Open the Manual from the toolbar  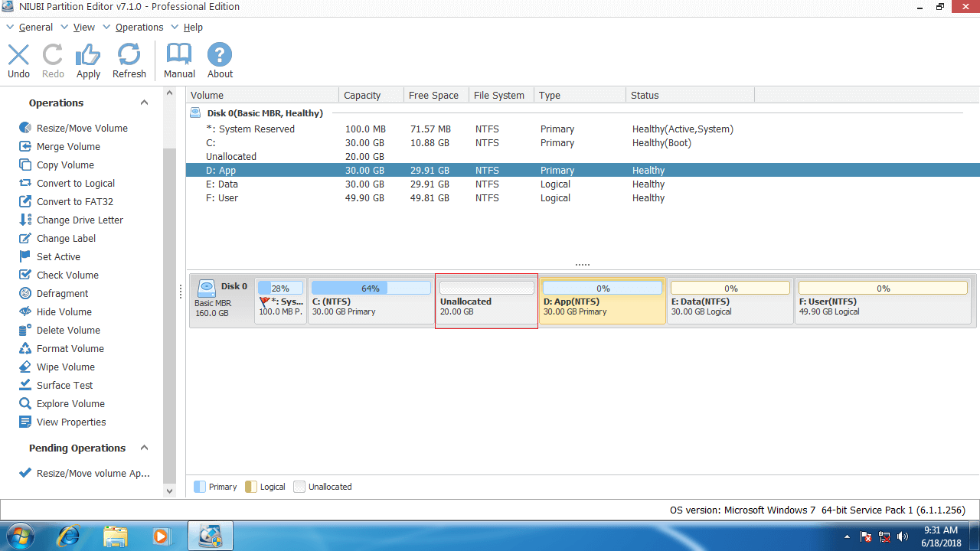tap(178, 60)
